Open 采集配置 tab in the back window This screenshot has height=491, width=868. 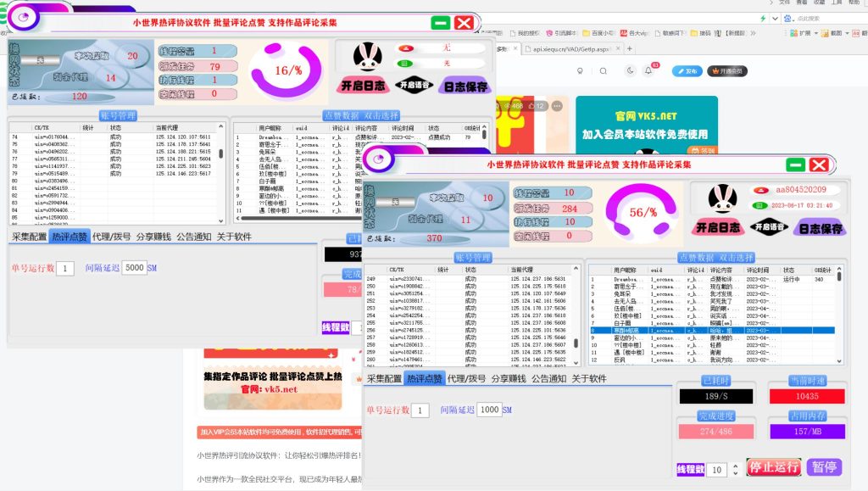[29, 237]
